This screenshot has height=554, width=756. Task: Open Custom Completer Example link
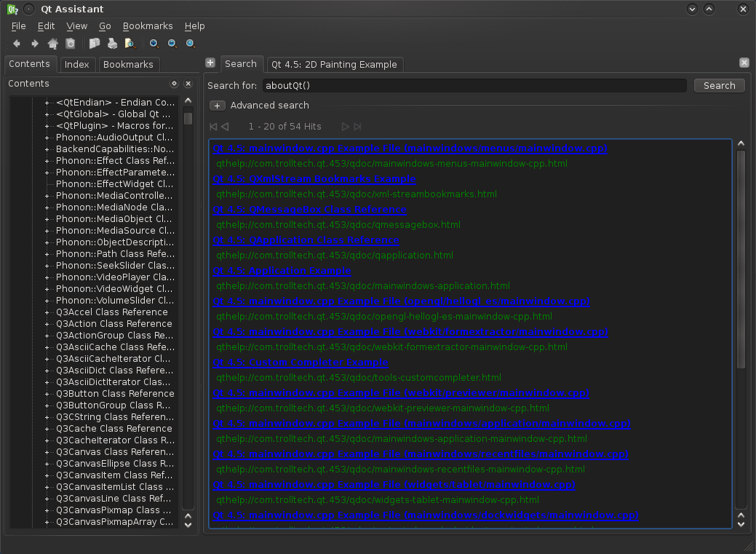[301, 363]
